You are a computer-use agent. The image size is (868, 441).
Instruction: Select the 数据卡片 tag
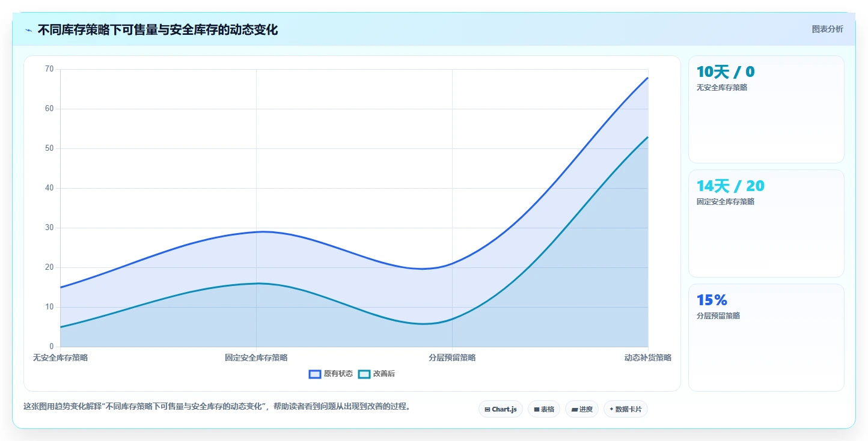click(x=626, y=409)
